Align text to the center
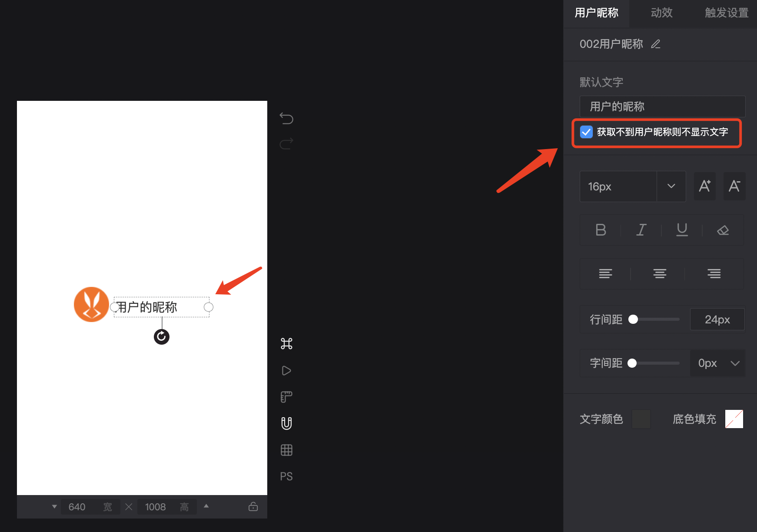Viewport: 757px width, 532px height. pos(660,273)
